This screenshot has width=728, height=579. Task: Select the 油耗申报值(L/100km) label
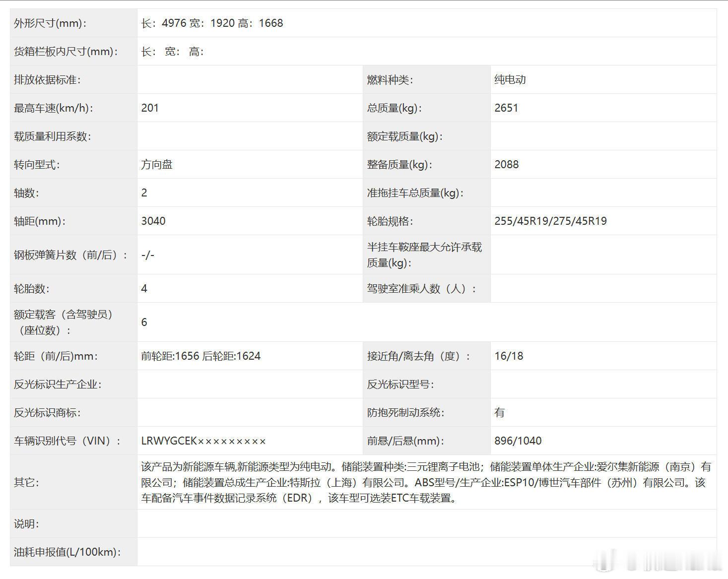tap(67, 552)
